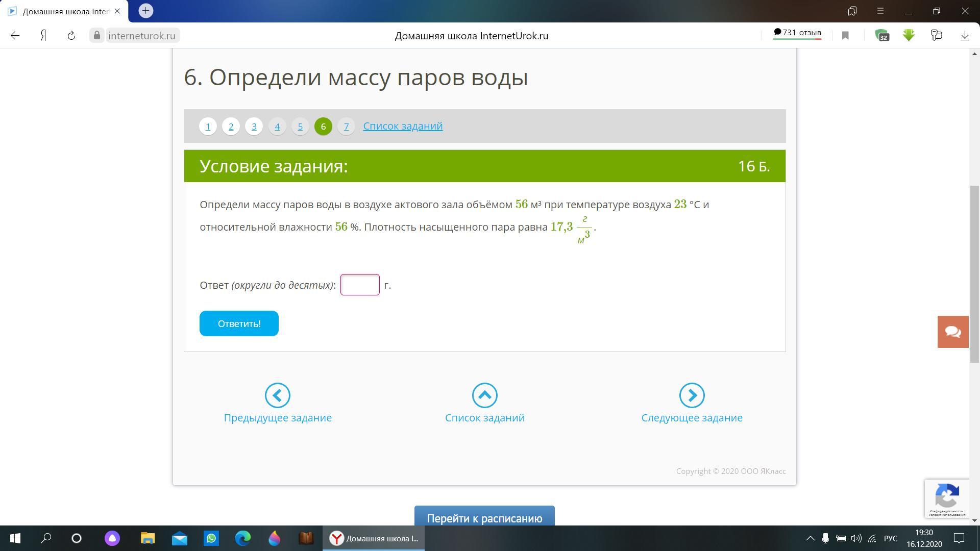Click the answer input field
This screenshot has width=980, height=551.
point(360,285)
